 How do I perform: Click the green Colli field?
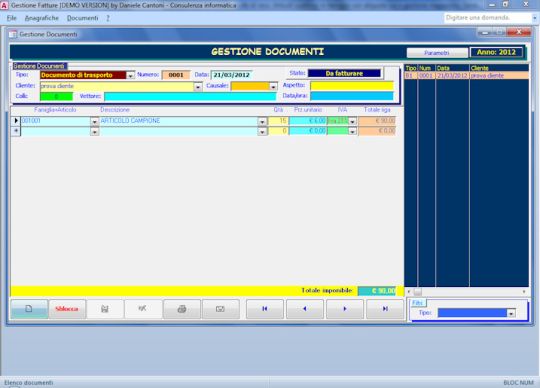pyautogui.click(x=56, y=97)
